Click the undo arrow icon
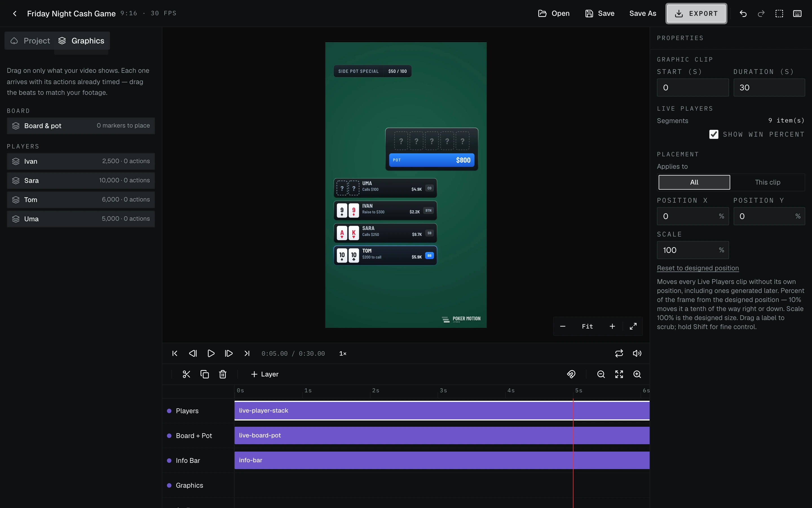The height and width of the screenshot is (508, 812). click(743, 14)
